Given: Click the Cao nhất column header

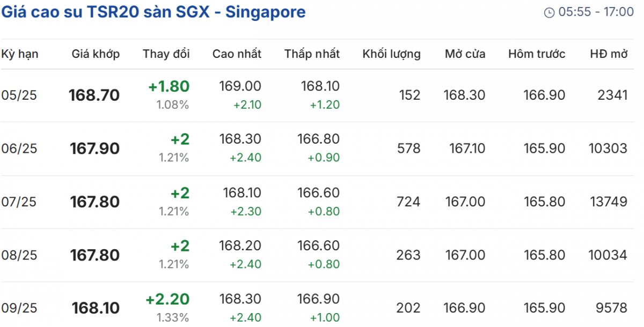Looking at the screenshot, I should click(x=237, y=54).
